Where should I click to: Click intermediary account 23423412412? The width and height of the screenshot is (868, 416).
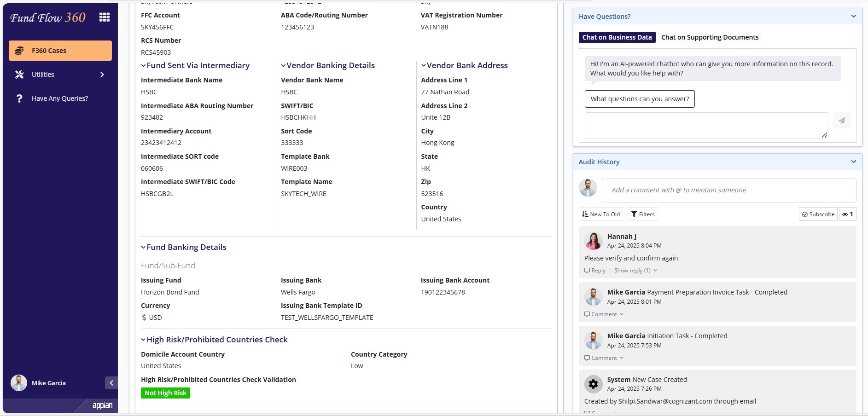pos(161,143)
